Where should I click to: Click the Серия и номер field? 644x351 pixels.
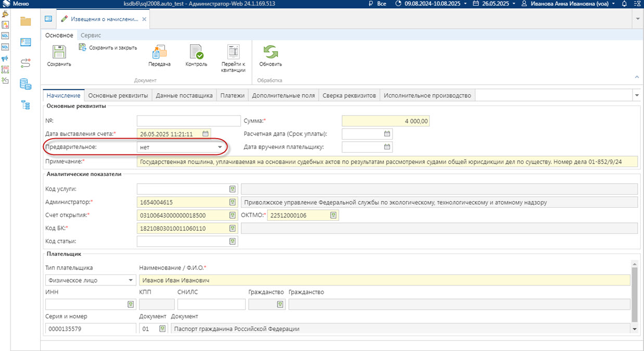pos(91,329)
